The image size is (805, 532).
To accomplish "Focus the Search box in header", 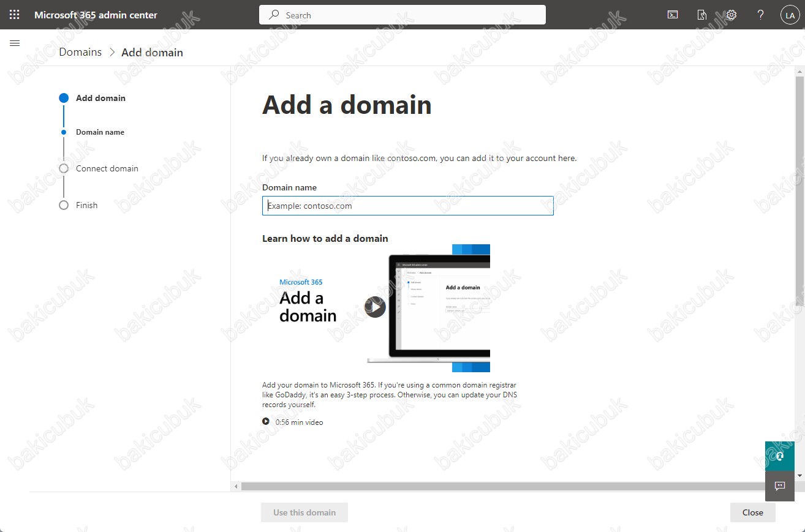I will pos(402,15).
